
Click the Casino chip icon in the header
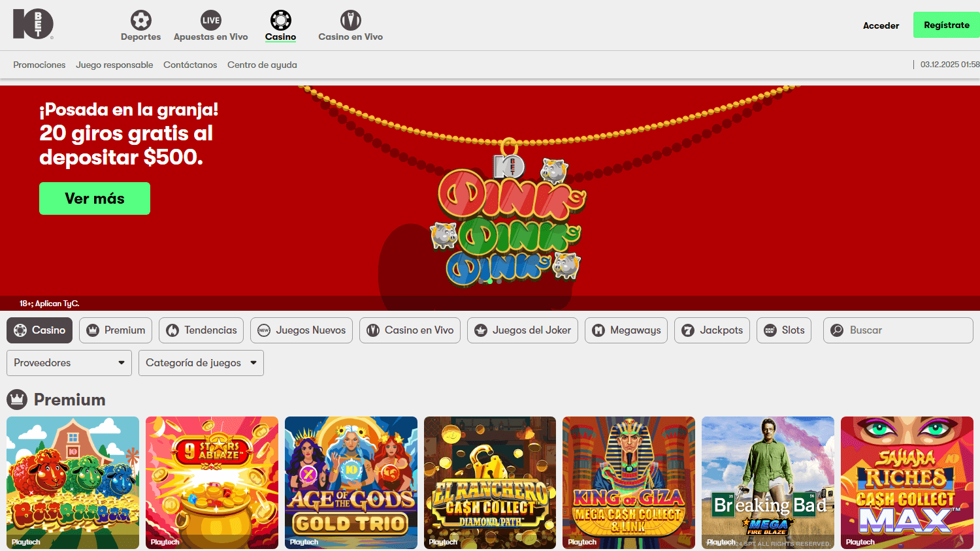tap(280, 19)
